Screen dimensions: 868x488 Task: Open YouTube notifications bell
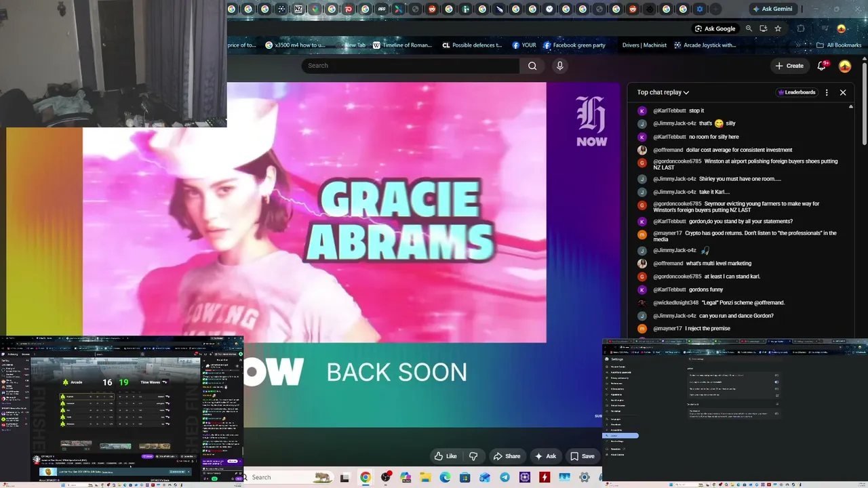tap(822, 66)
